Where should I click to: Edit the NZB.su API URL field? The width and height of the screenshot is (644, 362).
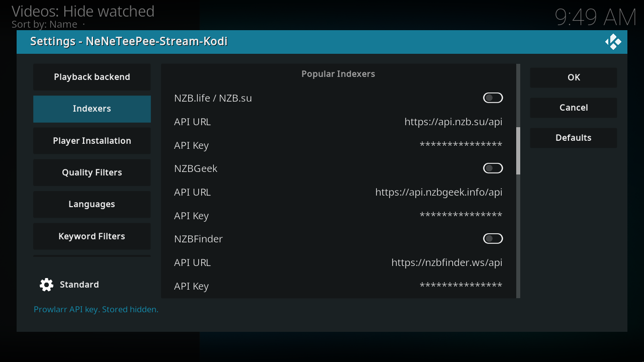[x=338, y=122]
